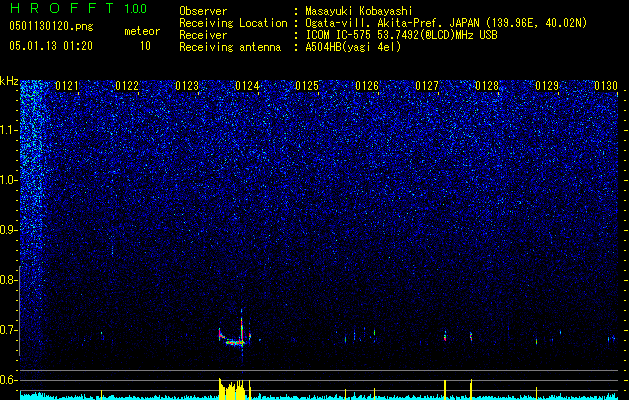Click the kHz axis unit label
This screenshot has width=629, height=400.
click(9, 81)
